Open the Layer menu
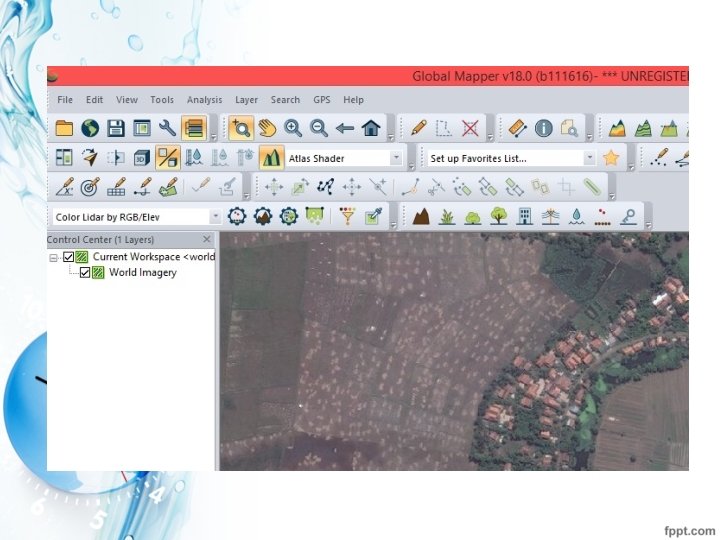The height and width of the screenshot is (540, 720). click(246, 100)
